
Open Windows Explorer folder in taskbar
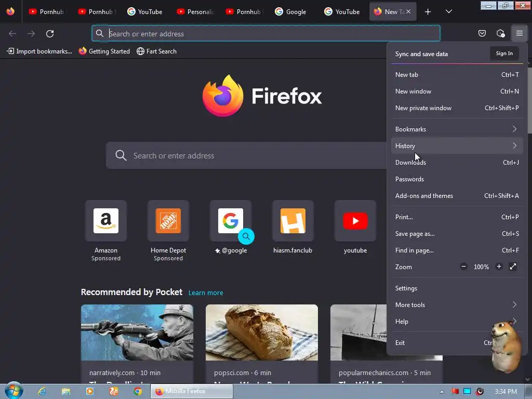tap(66, 391)
